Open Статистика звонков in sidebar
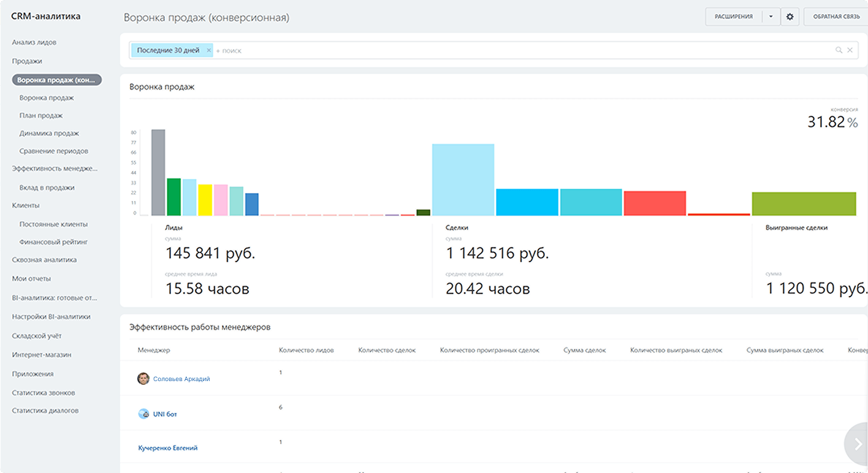Image resolution: width=868 pixels, height=473 pixels. (x=44, y=393)
